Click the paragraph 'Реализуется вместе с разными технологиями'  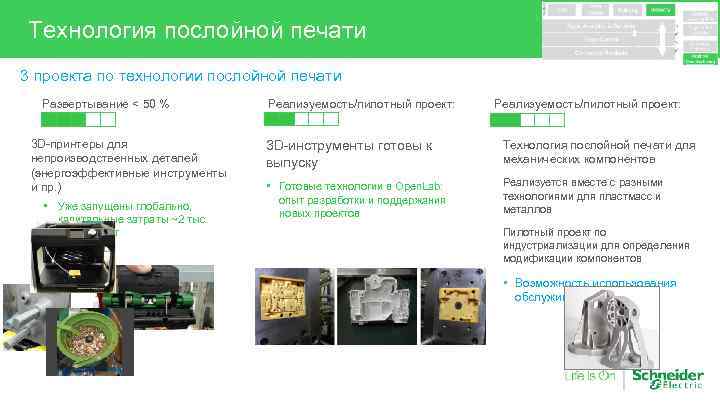(583, 196)
